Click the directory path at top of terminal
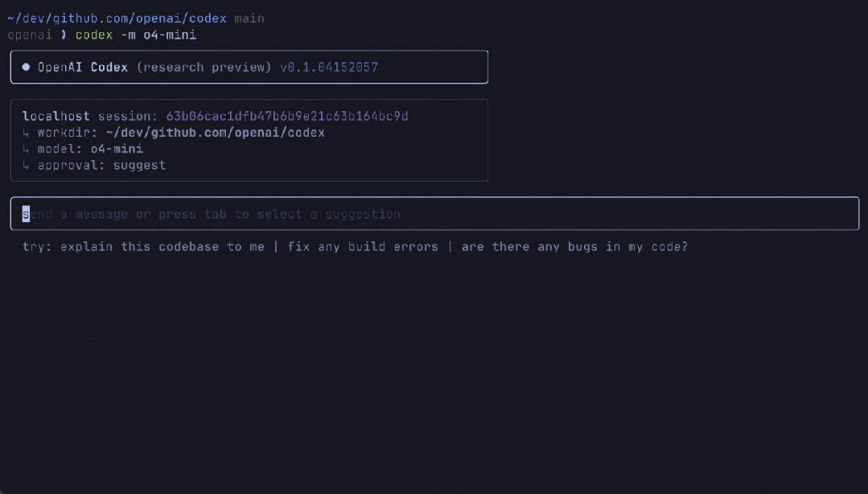868x494 pixels. coord(117,19)
